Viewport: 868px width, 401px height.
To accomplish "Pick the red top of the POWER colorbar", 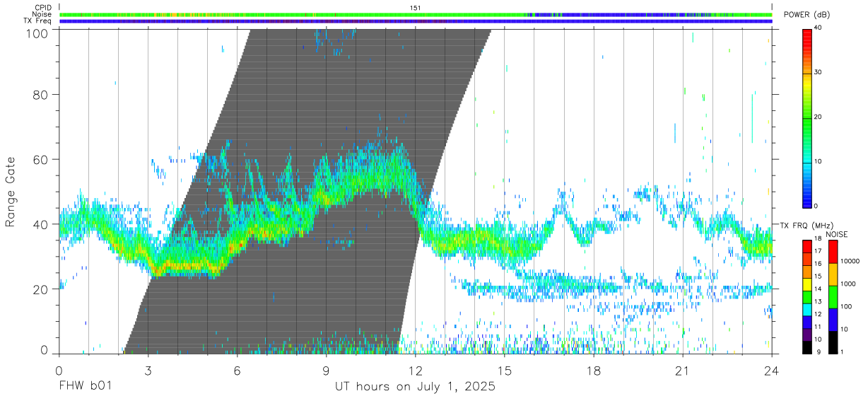I will pos(807,33).
